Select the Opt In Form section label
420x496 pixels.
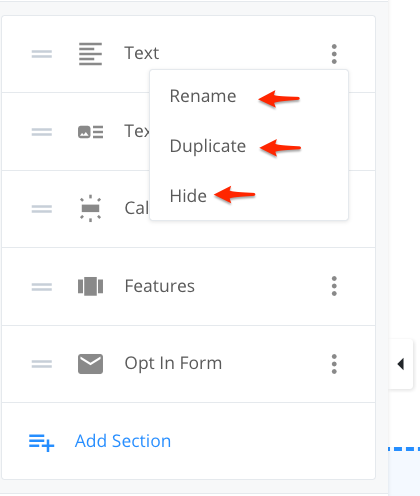point(173,363)
